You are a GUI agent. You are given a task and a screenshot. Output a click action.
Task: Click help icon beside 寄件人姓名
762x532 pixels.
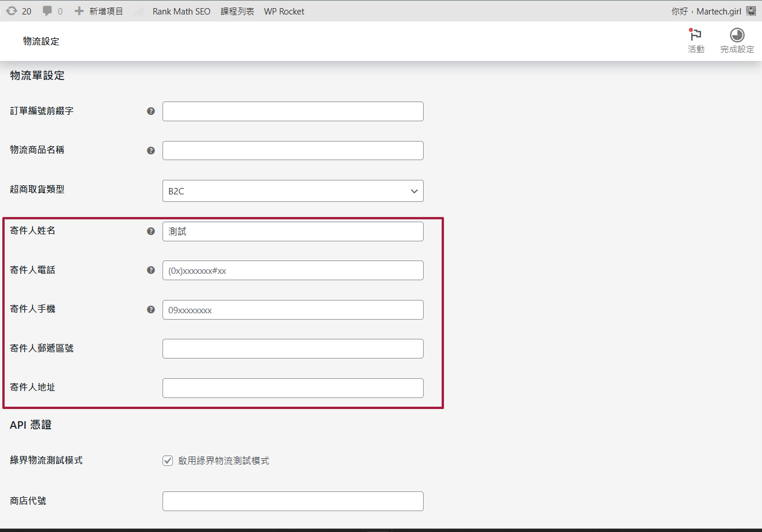(151, 231)
